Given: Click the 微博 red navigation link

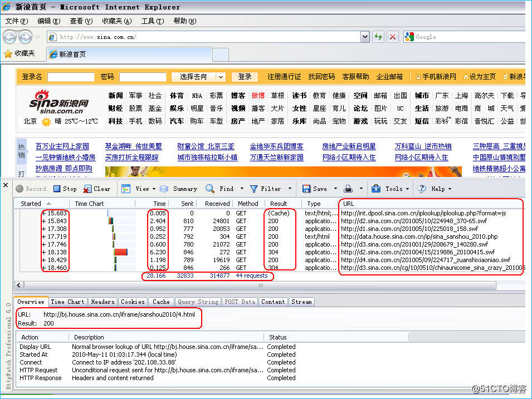Looking at the screenshot, I should [258, 96].
